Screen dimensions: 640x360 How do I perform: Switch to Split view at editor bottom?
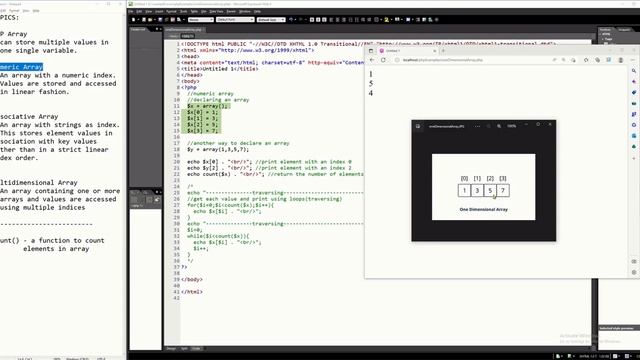[184, 349]
